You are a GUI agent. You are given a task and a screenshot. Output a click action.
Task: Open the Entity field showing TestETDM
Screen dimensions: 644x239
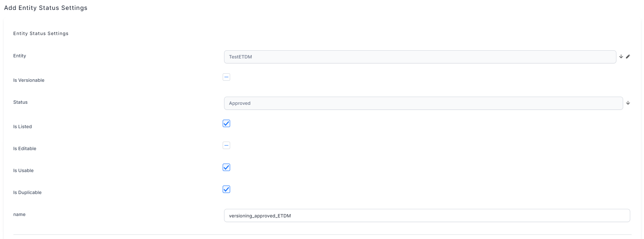coord(420,57)
